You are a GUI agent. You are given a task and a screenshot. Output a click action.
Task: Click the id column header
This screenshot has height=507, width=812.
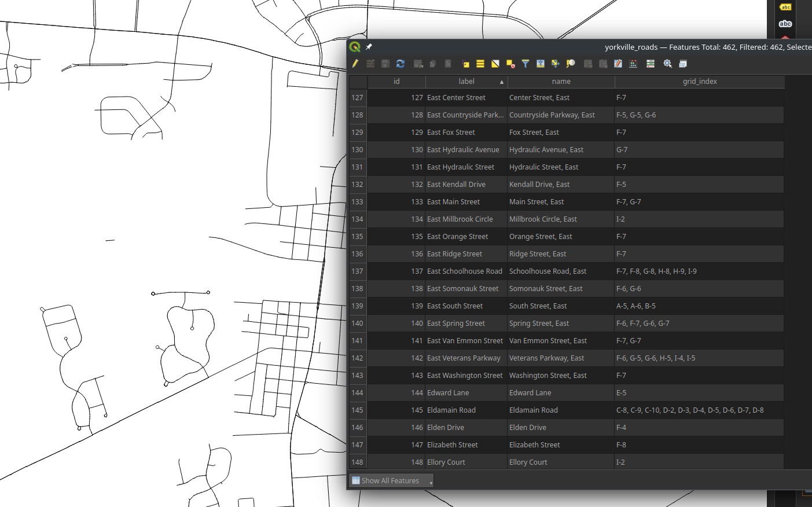(396, 82)
